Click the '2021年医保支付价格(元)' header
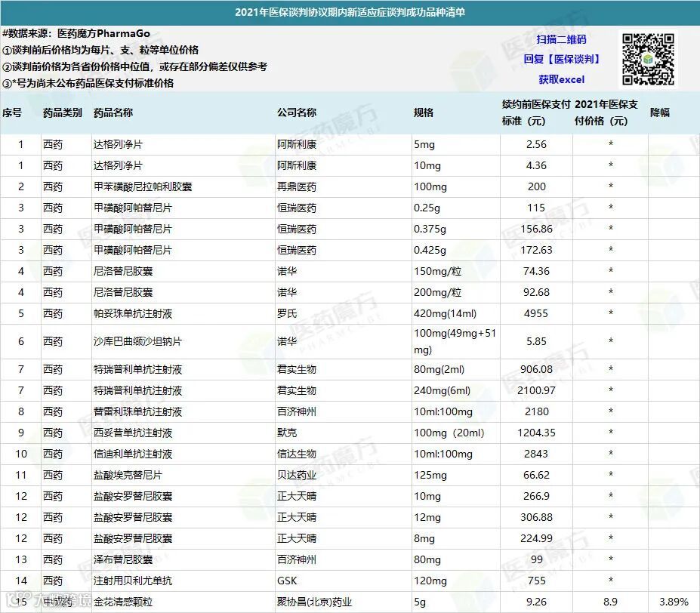The width and height of the screenshot is (700, 613). 606,112
